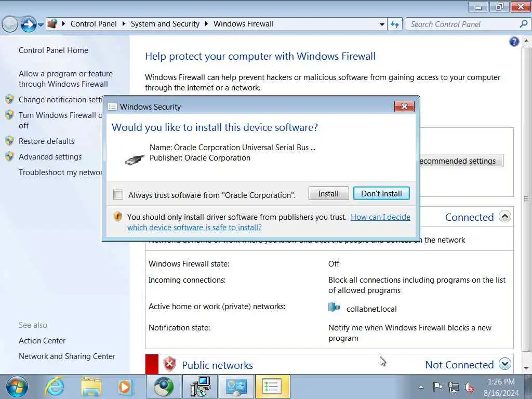Expand the arrow after Control Panel breadcrumb
532x399 pixels.
(x=124, y=24)
